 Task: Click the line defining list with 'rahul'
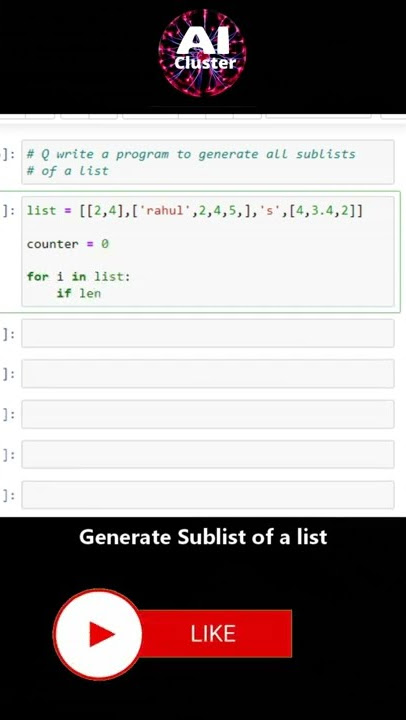195,211
